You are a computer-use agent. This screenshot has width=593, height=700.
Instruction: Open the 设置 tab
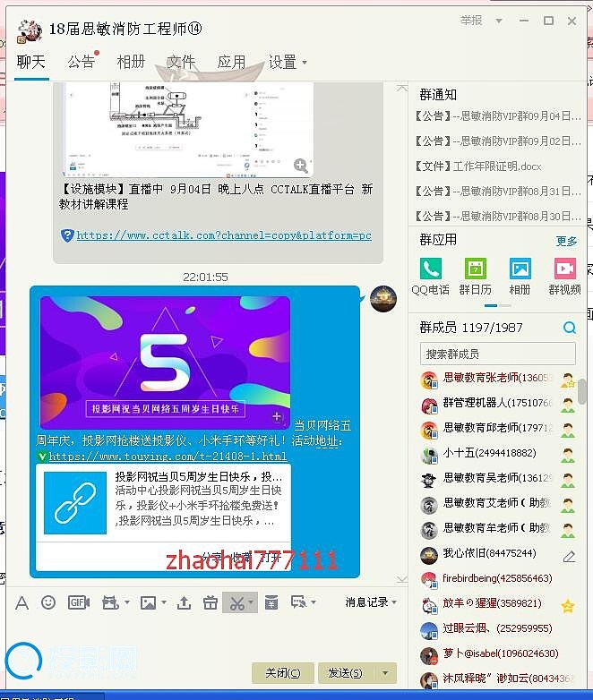[282, 62]
